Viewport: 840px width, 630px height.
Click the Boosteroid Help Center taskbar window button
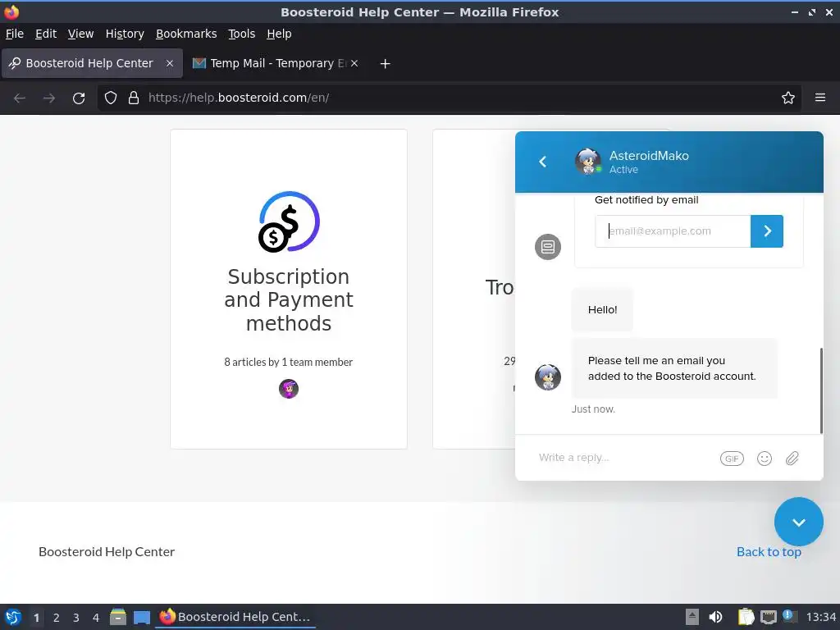click(235, 617)
